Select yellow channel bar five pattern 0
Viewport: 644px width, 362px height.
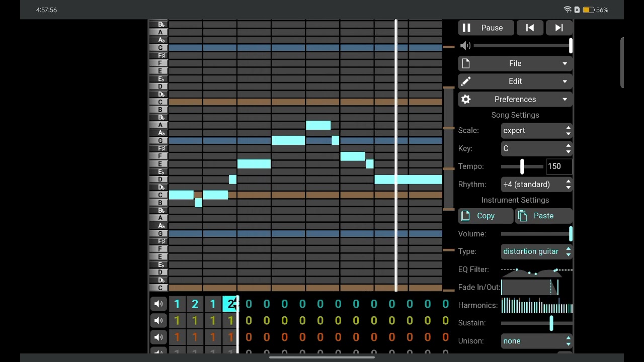coord(249,320)
